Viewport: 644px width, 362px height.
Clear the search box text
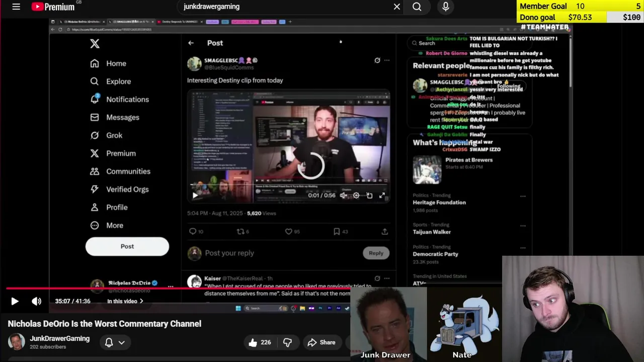point(397,7)
